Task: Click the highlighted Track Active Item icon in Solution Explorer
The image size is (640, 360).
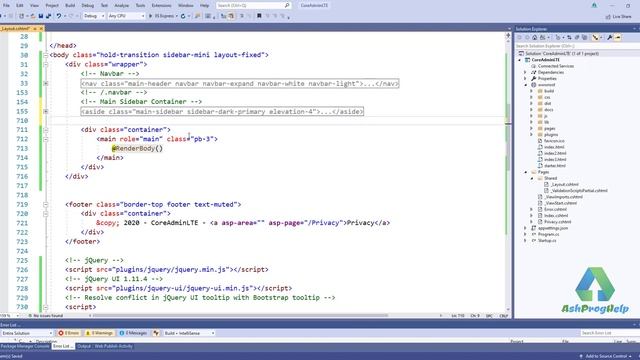Action: [x=596, y=37]
